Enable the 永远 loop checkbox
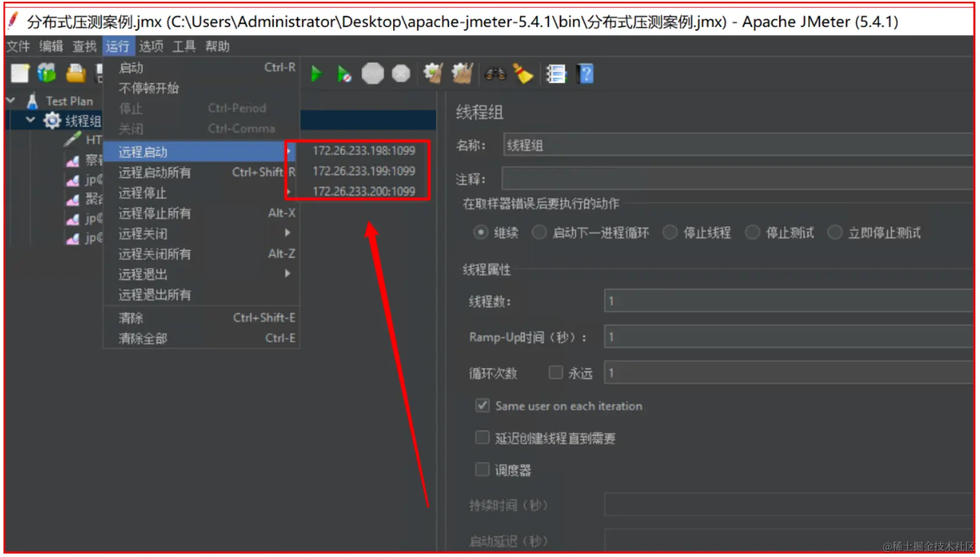Screen dimensions: 980x557 (x=556, y=372)
